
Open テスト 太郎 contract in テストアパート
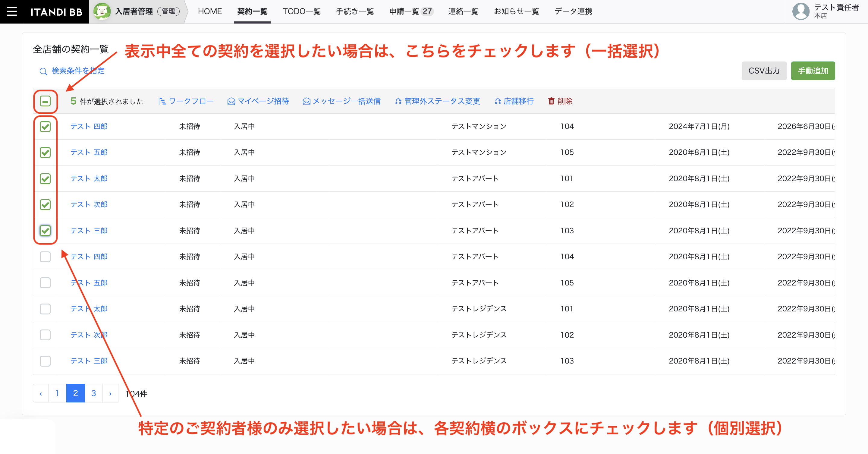89,179
